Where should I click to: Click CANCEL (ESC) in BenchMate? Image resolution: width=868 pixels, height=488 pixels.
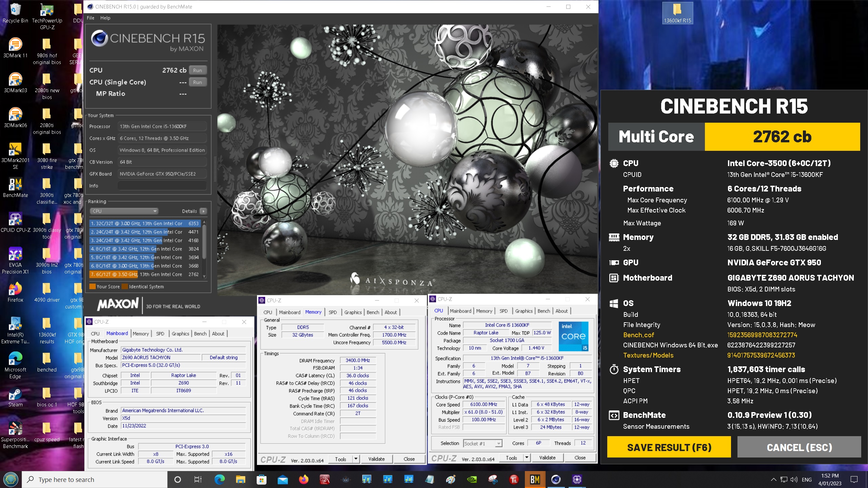(x=799, y=447)
